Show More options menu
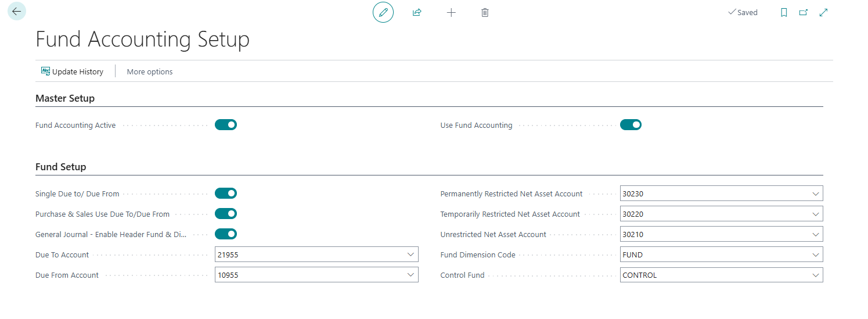868x319 pixels. [x=150, y=71]
